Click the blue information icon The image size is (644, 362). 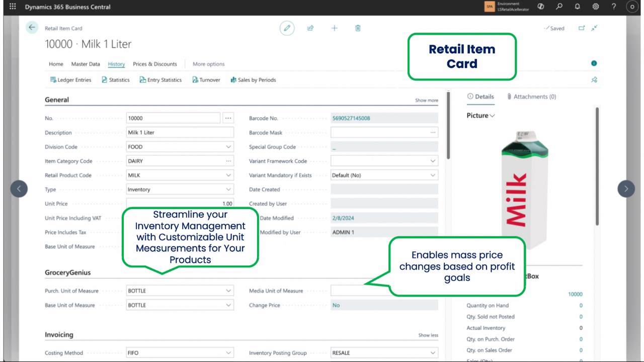tap(594, 63)
